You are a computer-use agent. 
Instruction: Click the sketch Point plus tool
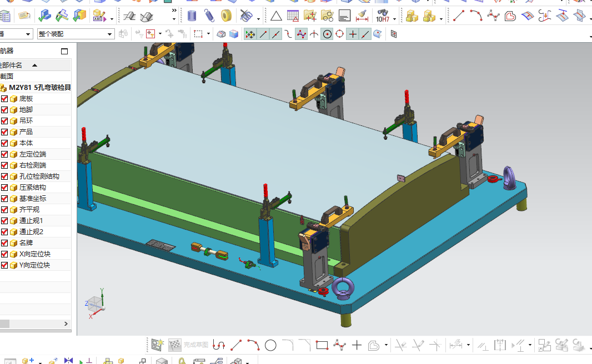(x=357, y=345)
